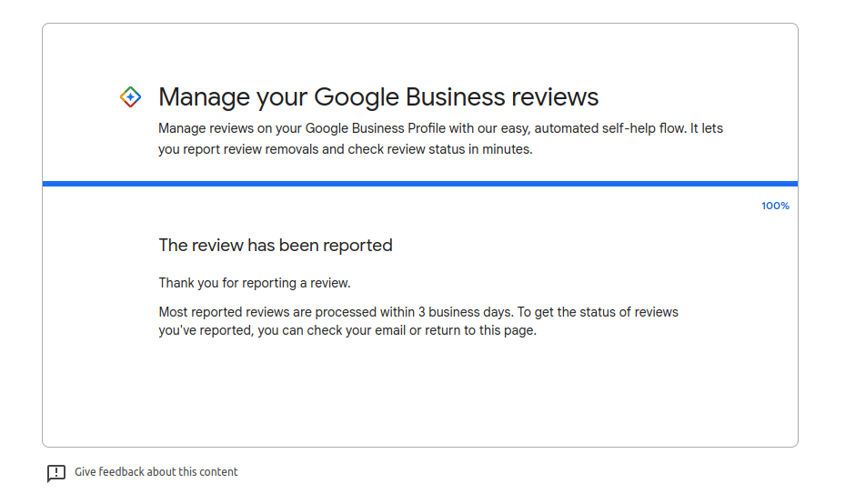Screen dimensions: 845x504
Task: Click the Google Business diamond logo icon
Action: [x=130, y=97]
